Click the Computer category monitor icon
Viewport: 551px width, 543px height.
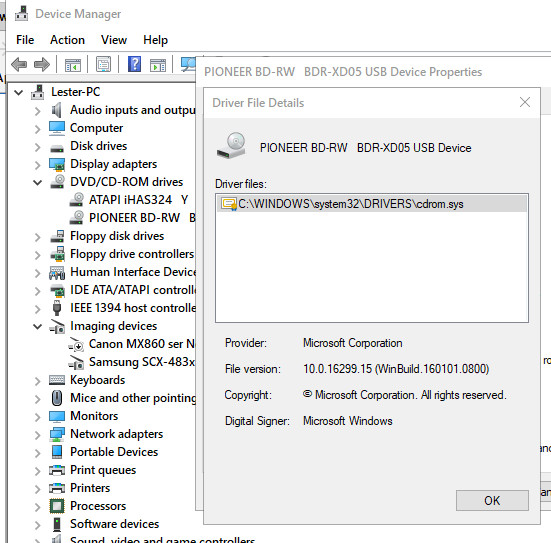(57, 128)
